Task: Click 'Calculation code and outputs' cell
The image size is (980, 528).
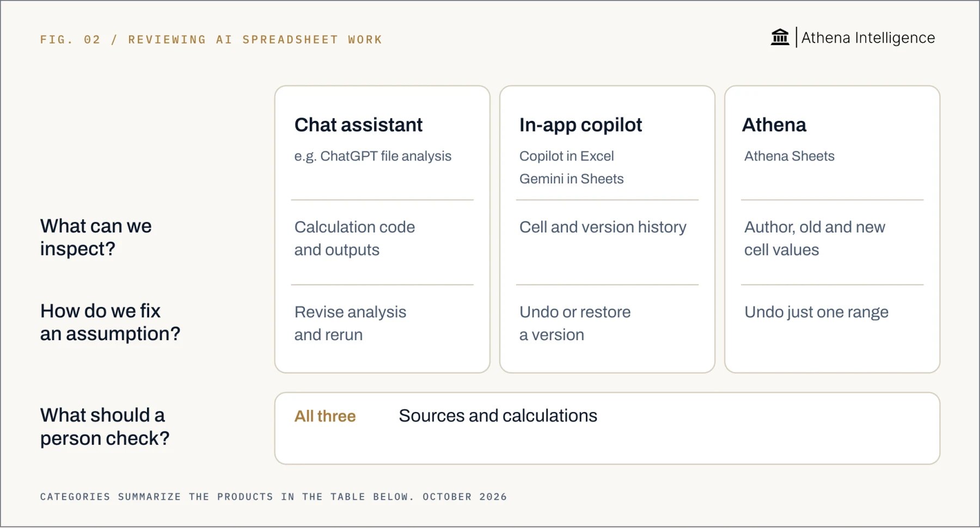Action: point(354,238)
